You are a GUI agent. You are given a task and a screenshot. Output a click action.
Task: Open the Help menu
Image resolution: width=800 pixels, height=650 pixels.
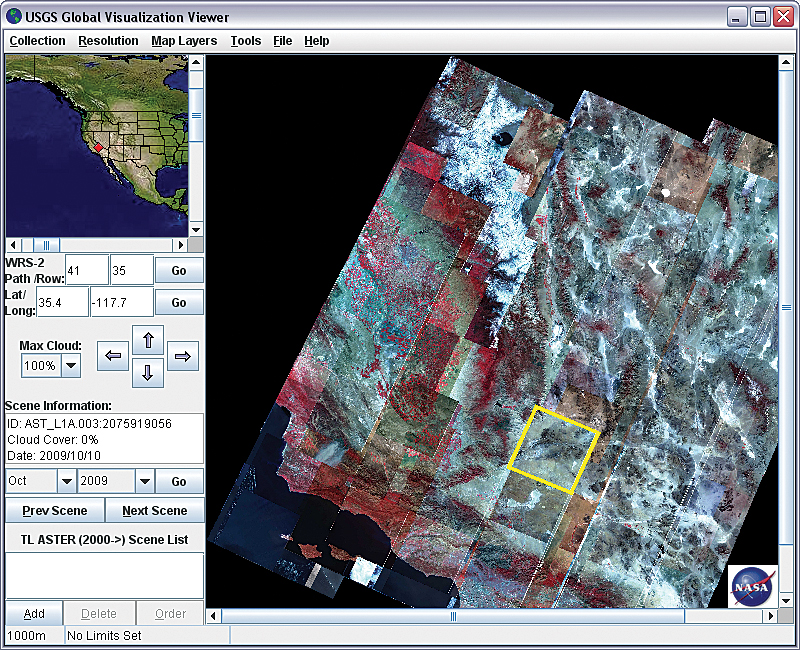[x=317, y=41]
